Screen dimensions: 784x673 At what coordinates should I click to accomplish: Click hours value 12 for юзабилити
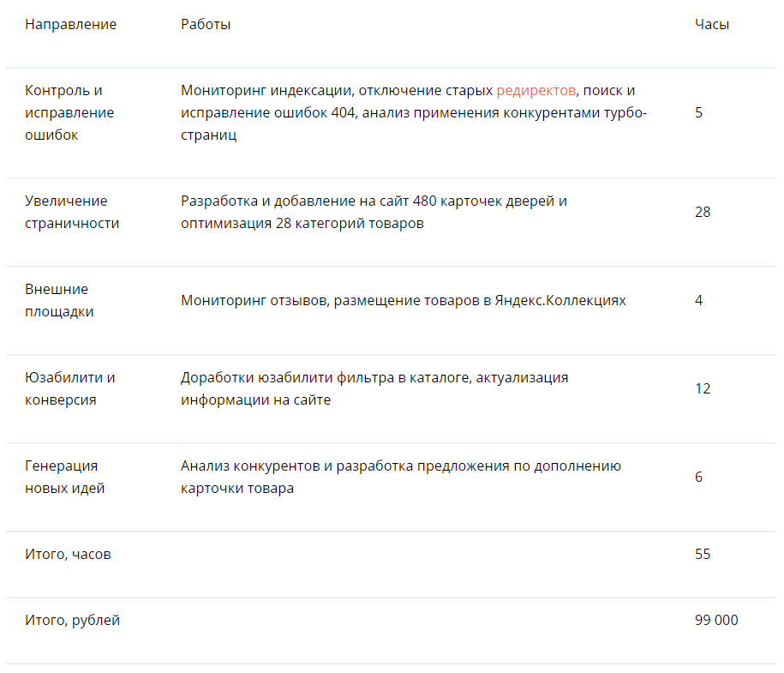click(x=703, y=388)
